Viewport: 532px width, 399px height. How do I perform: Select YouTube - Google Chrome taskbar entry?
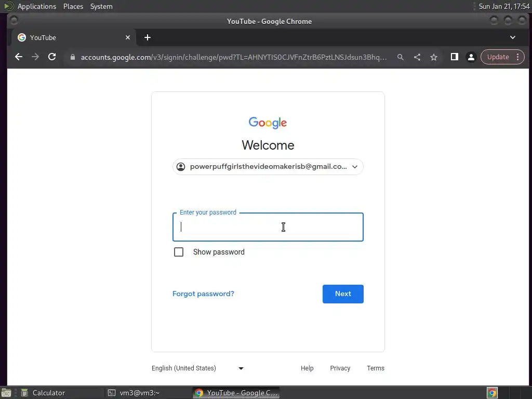click(x=236, y=393)
